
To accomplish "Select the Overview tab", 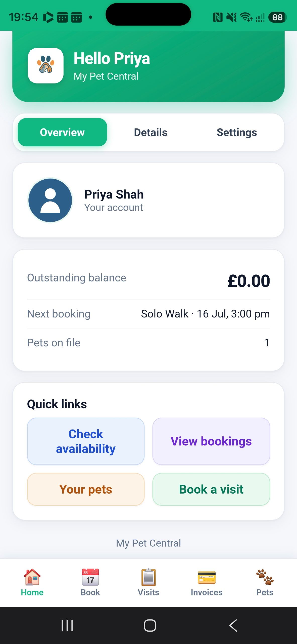I will point(62,132).
